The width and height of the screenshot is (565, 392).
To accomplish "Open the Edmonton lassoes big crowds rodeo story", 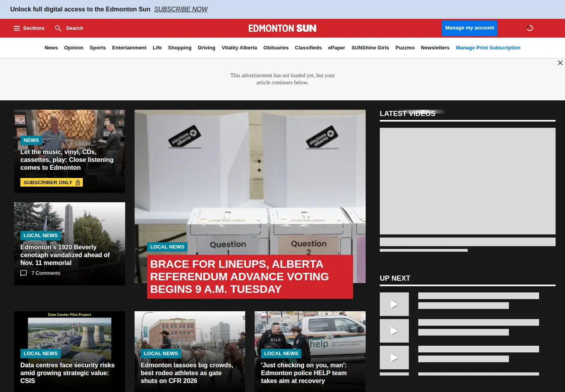I will [x=187, y=373].
